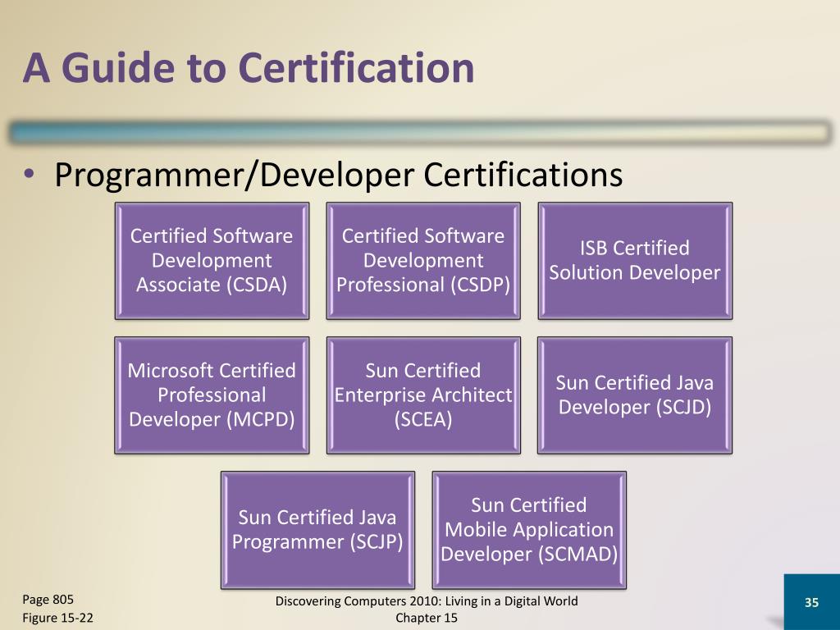
Task: Click 'Discovering Computers 2010: Living in a Digital World' footer
Action: tap(427, 601)
